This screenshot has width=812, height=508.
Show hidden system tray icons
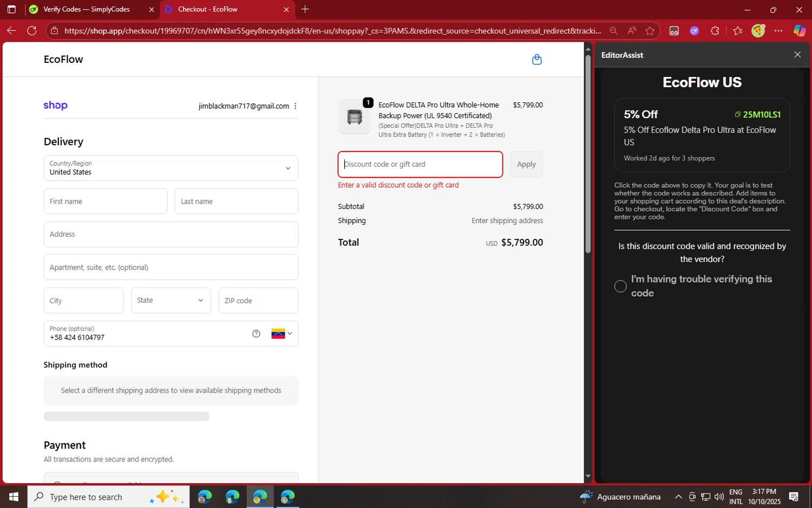click(678, 497)
